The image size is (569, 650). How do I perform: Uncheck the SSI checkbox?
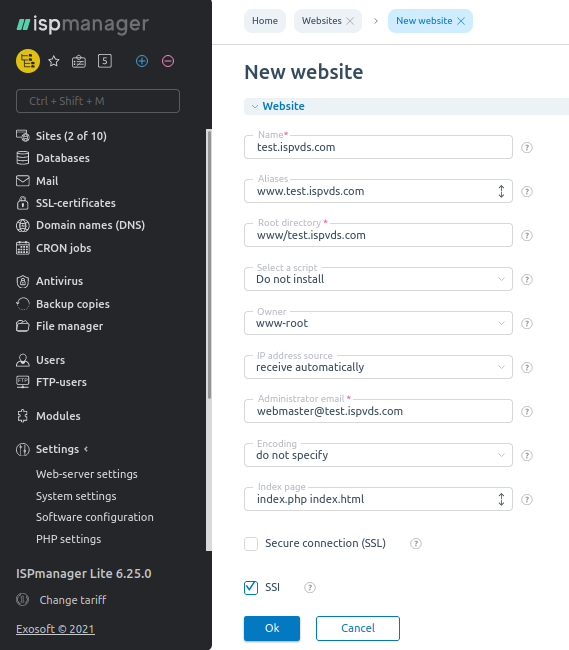pyautogui.click(x=251, y=587)
